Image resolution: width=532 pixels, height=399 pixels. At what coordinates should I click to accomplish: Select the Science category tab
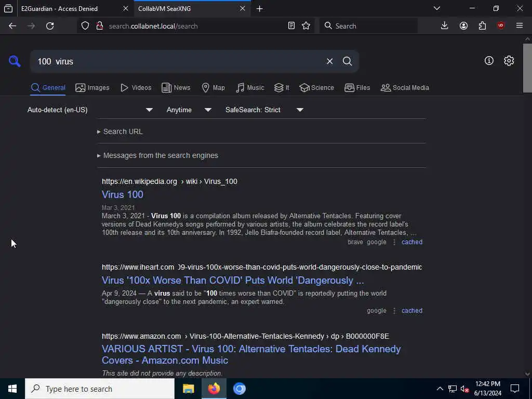tap(316, 88)
